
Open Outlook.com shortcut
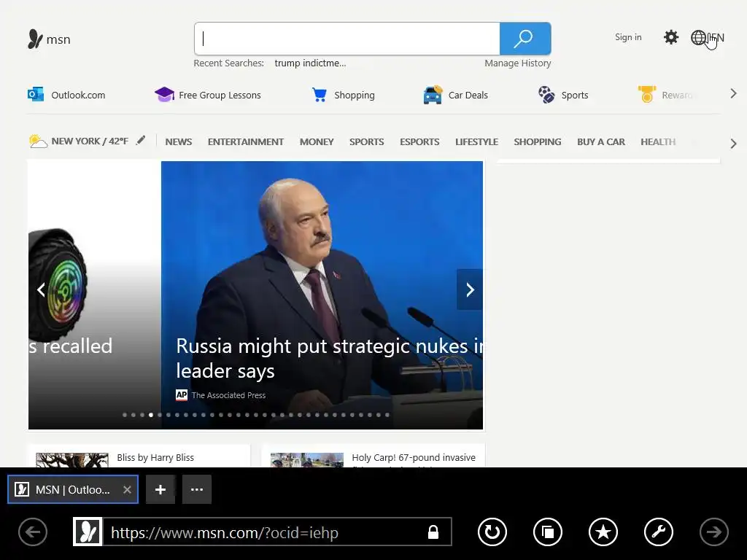[x=66, y=95]
